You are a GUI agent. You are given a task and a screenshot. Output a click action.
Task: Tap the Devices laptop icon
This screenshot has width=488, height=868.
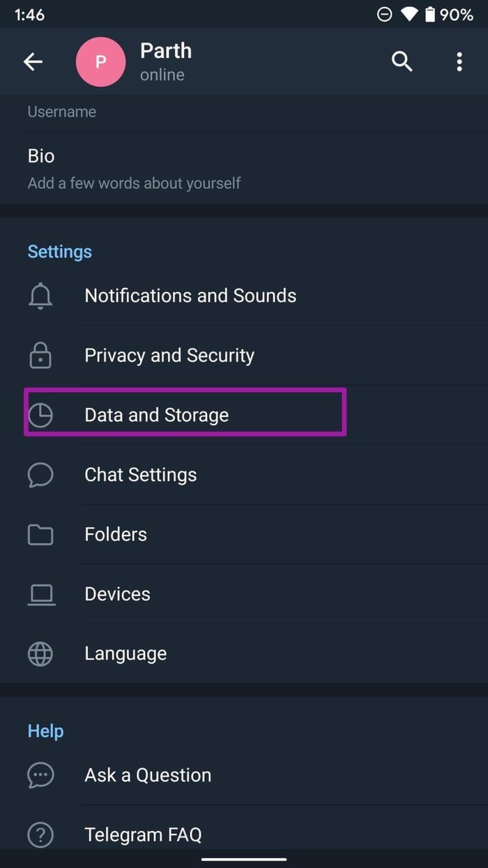(x=40, y=594)
